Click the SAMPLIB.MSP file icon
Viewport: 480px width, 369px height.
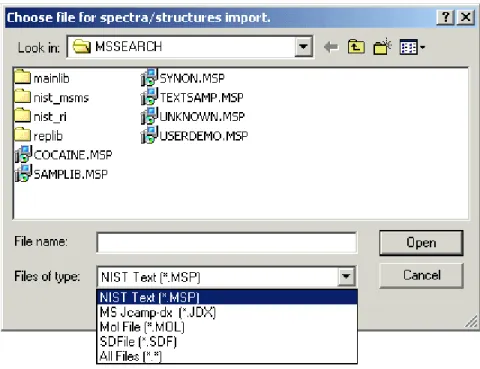[23, 173]
